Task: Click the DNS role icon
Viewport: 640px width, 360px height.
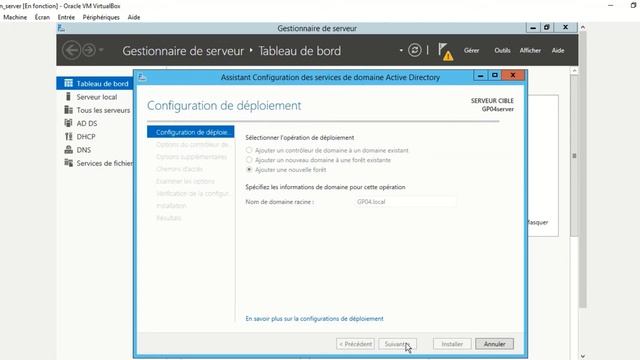Action: (x=69, y=149)
